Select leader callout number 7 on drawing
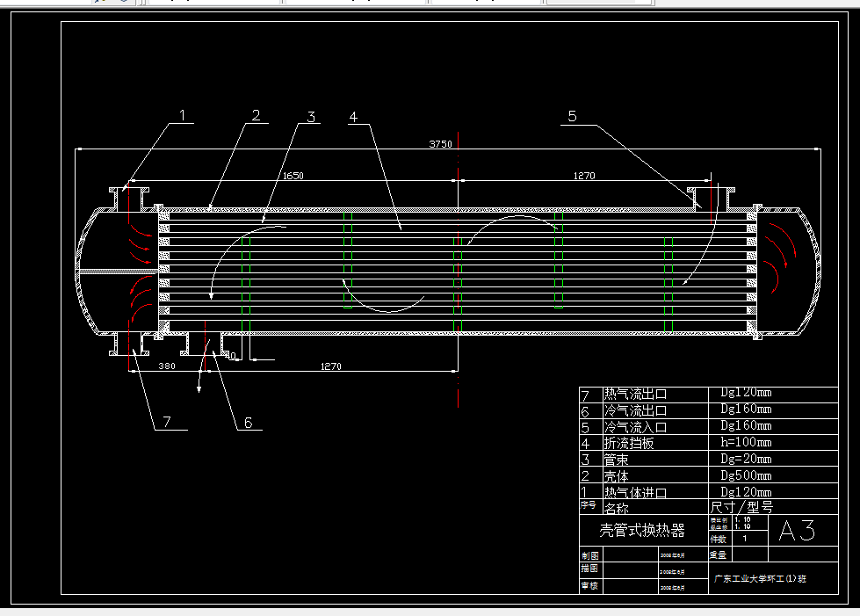The width and height of the screenshot is (860, 616). tap(167, 421)
